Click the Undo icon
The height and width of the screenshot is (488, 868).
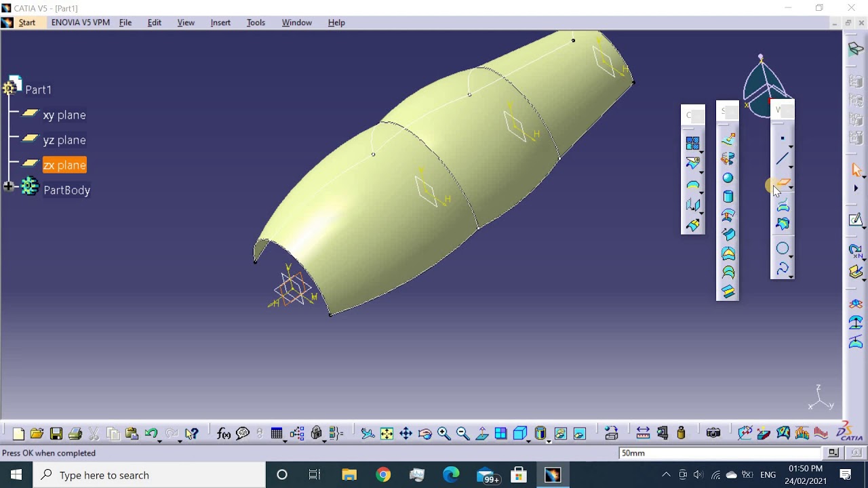pos(151,434)
